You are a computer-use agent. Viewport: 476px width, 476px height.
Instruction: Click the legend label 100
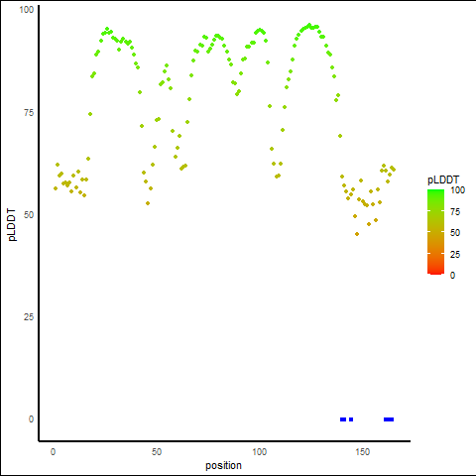click(x=457, y=190)
